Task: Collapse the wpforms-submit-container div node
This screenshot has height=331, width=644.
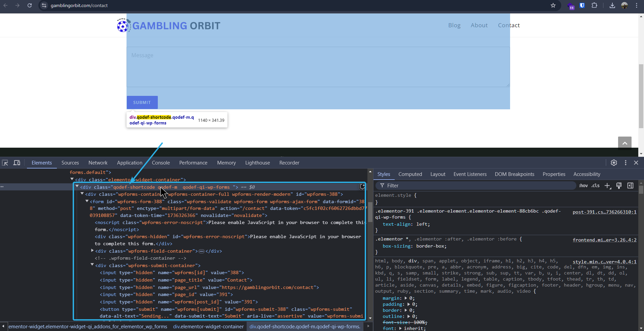Action: (92, 265)
